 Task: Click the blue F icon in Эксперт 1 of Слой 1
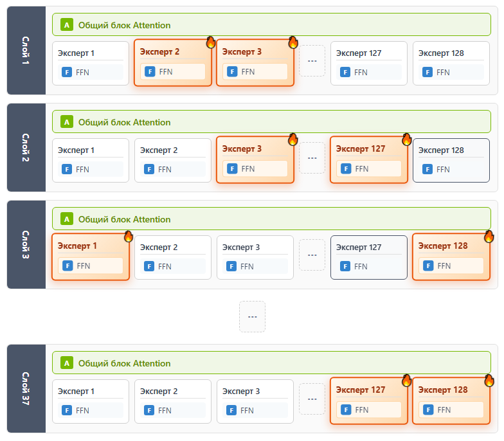pyautogui.click(x=67, y=72)
